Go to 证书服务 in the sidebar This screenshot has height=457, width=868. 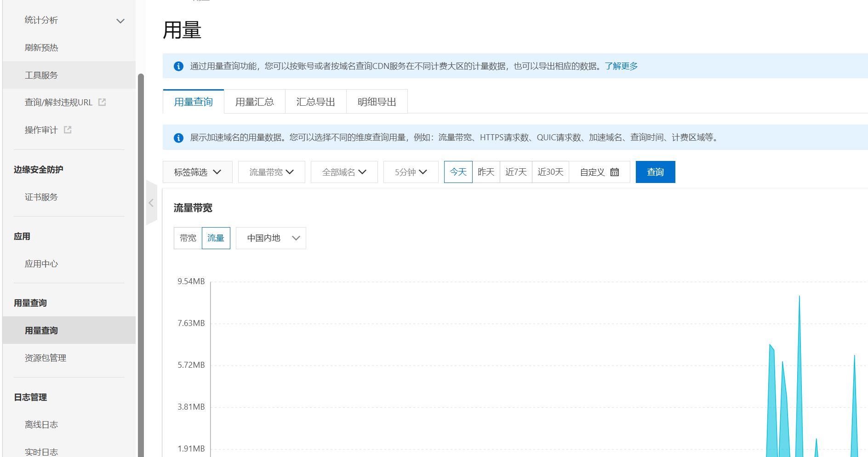click(41, 197)
